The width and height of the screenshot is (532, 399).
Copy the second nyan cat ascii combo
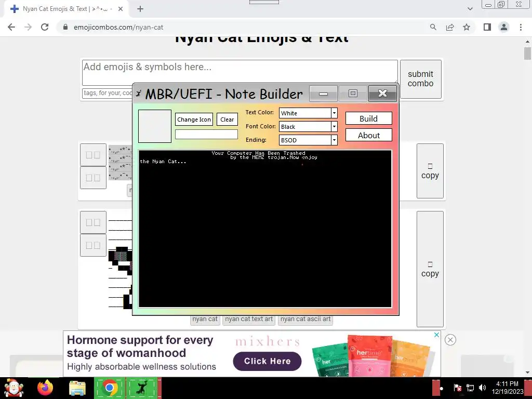pos(430,269)
